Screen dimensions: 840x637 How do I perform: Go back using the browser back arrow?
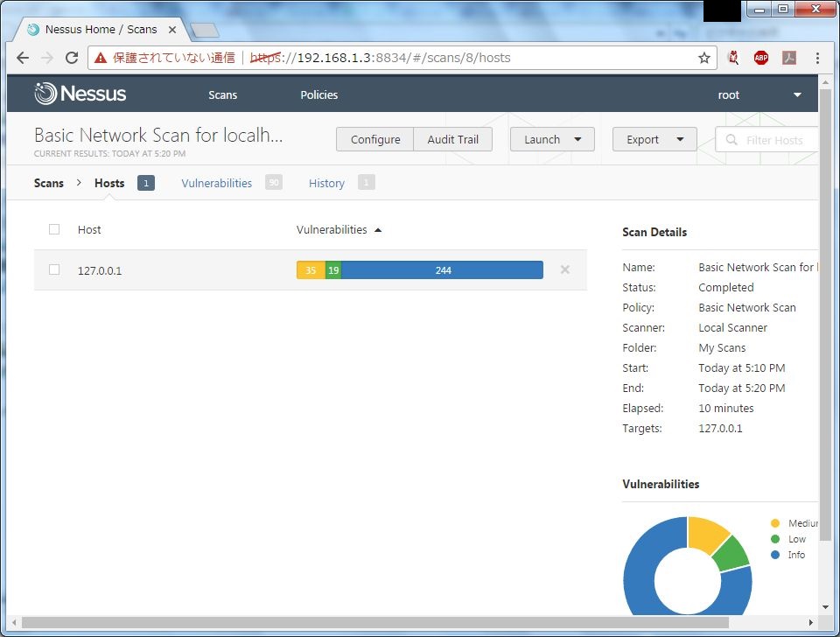[x=23, y=58]
